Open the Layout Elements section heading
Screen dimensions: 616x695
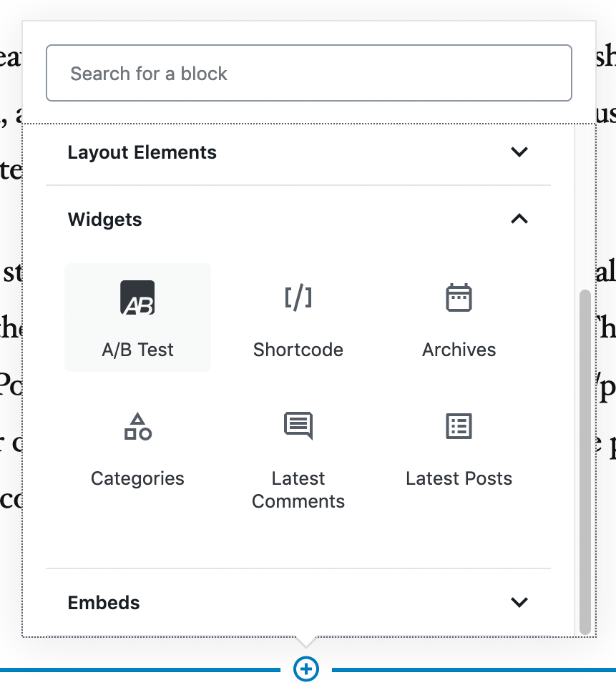tap(142, 152)
